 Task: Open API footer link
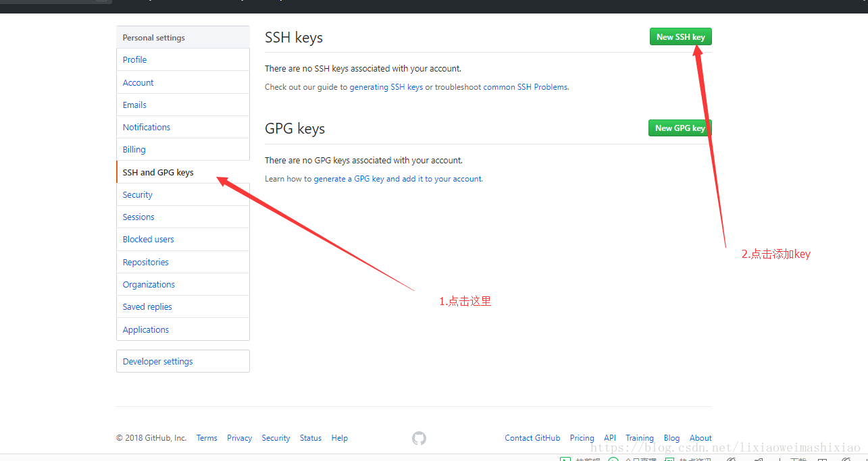[x=610, y=438]
